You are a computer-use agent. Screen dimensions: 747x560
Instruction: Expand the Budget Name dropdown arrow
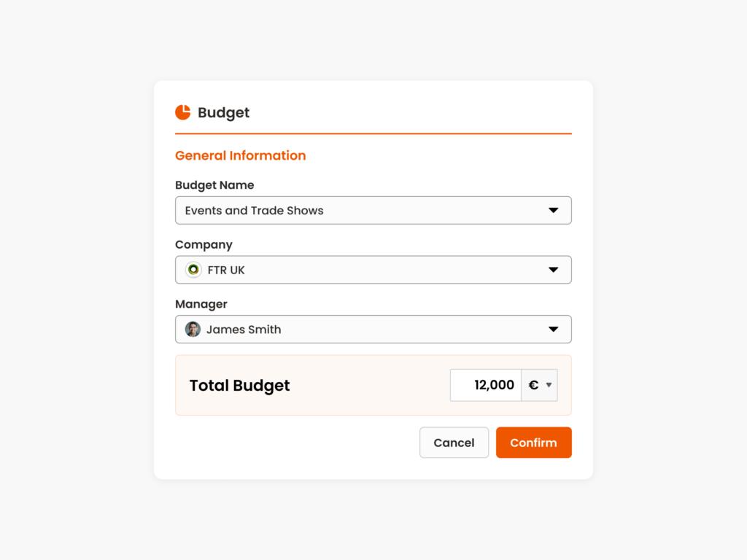[x=553, y=211]
